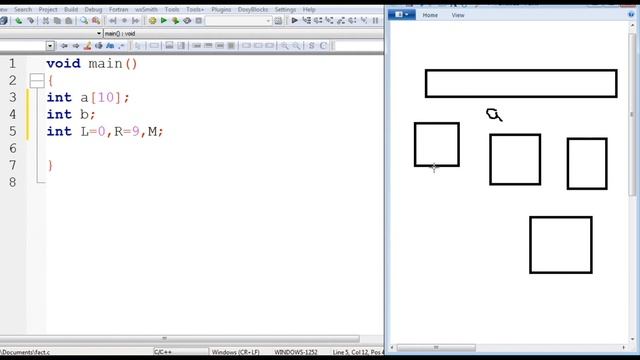
Task: Toggle the Aa match case option
Action: (110, 46)
